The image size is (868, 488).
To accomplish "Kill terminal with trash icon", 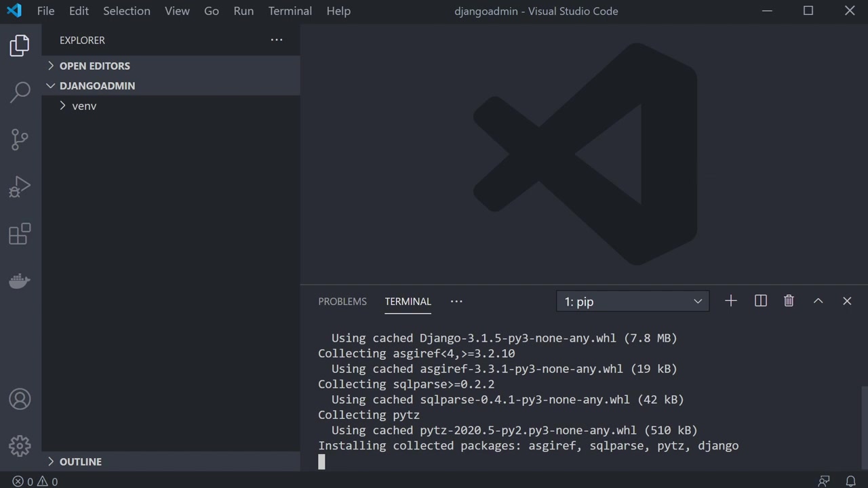I will click(789, 301).
